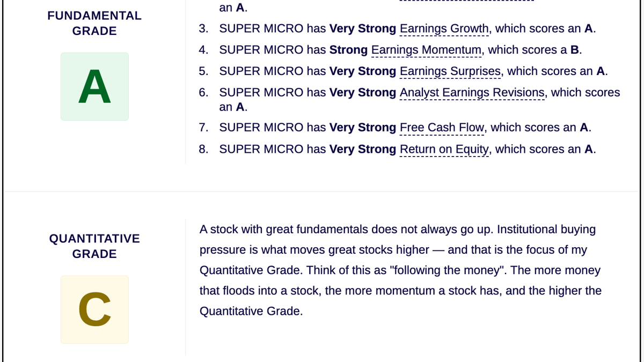The image size is (644, 362).
Task: Select the QUANTITATIVE GRADE heading
Action: tap(94, 246)
